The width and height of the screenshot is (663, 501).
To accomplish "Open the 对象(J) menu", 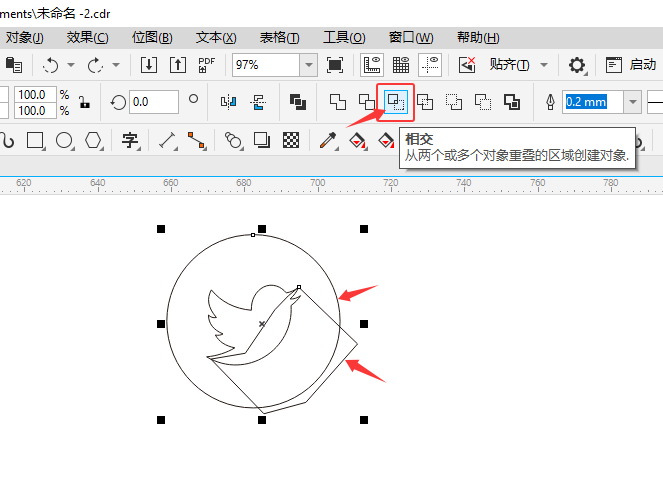I will click(24, 38).
